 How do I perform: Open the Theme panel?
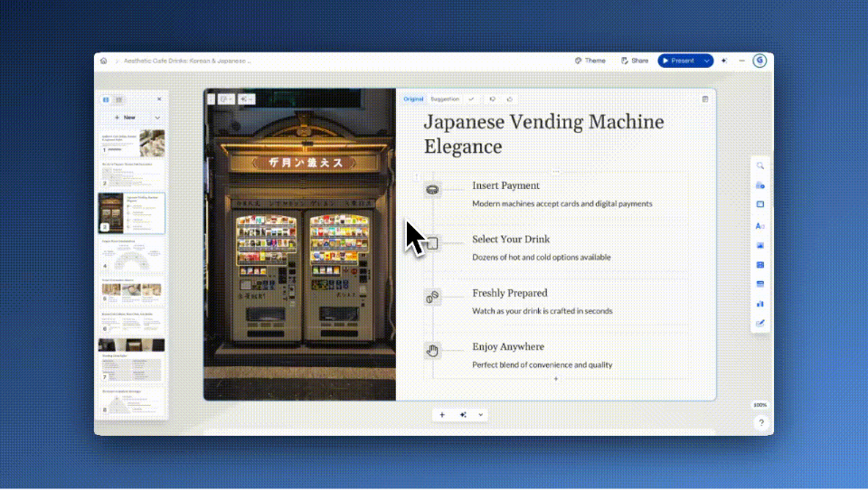(x=590, y=61)
